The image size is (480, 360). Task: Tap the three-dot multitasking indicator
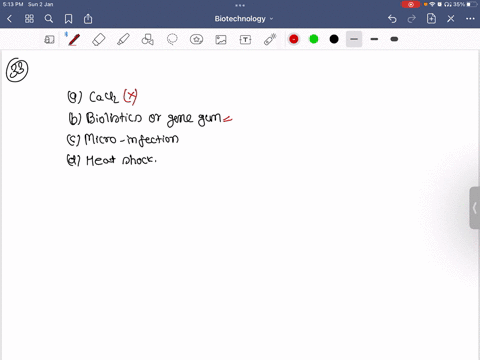[240, 5]
